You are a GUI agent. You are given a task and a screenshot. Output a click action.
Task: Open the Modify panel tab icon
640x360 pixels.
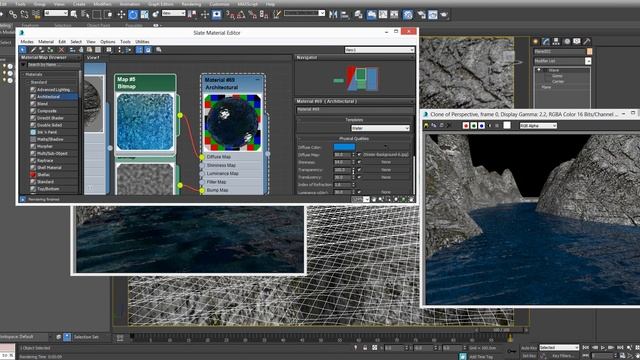tap(546, 41)
